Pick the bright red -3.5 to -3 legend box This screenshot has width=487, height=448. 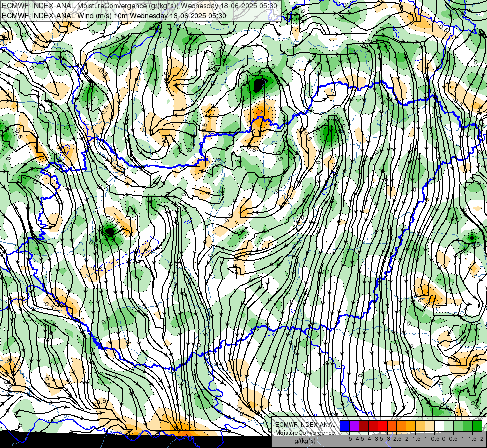tap(383, 426)
